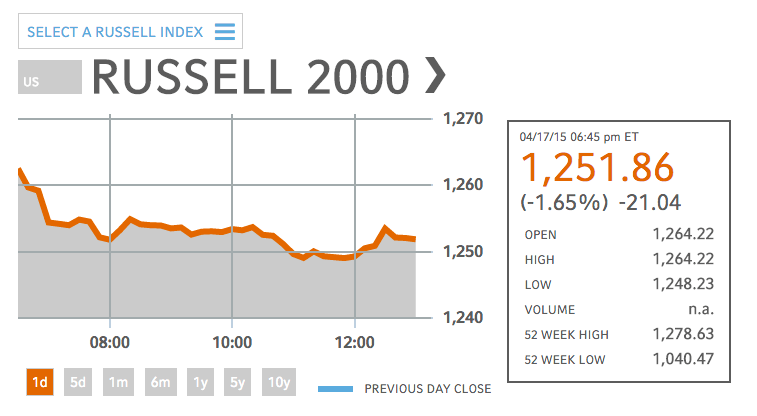757x416 pixels.
Task: Select the 1d time range
Action: [38, 382]
